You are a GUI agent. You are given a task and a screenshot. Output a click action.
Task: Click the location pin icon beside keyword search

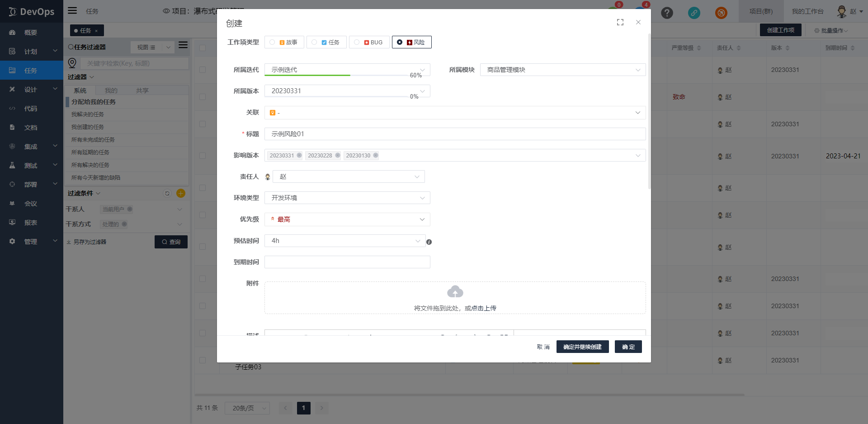pos(72,63)
